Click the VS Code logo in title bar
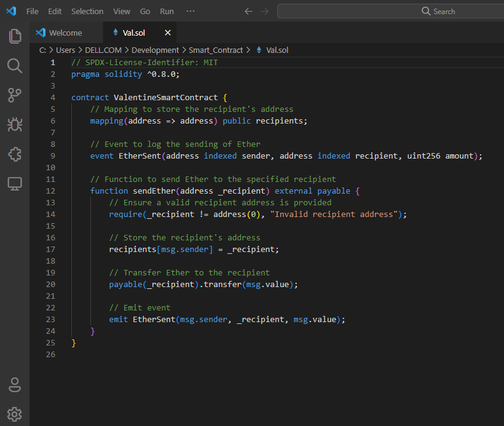Screen dimensions: 504x426 11,11
